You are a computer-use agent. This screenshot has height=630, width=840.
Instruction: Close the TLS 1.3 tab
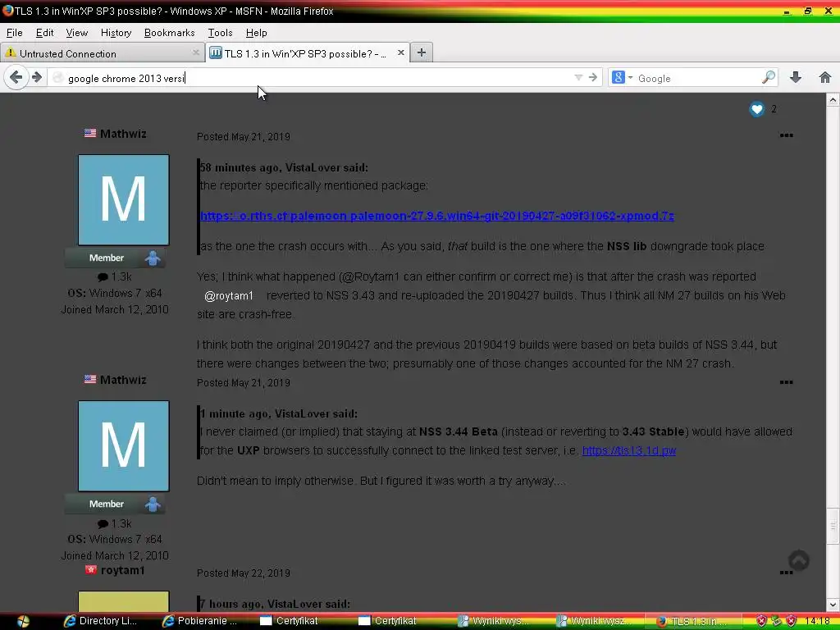tap(400, 52)
